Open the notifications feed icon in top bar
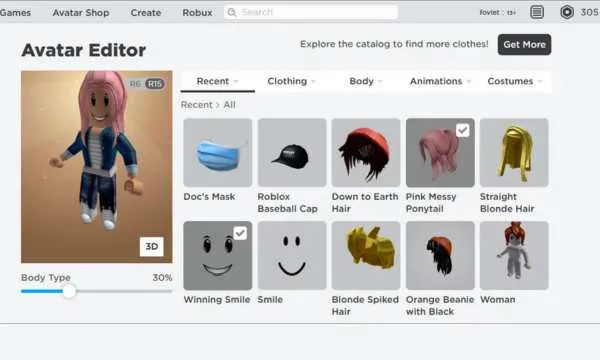 pyautogui.click(x=537, y=12)
